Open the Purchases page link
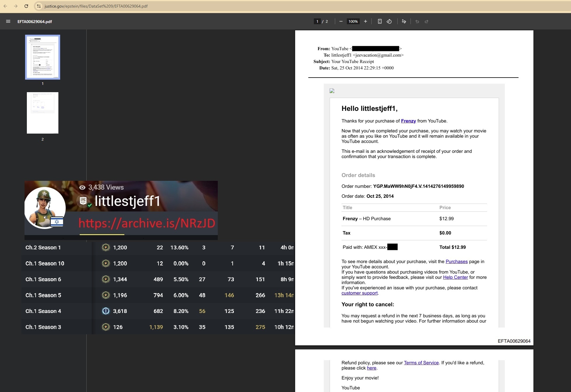571x392 pixels. (x=456, y=261)
